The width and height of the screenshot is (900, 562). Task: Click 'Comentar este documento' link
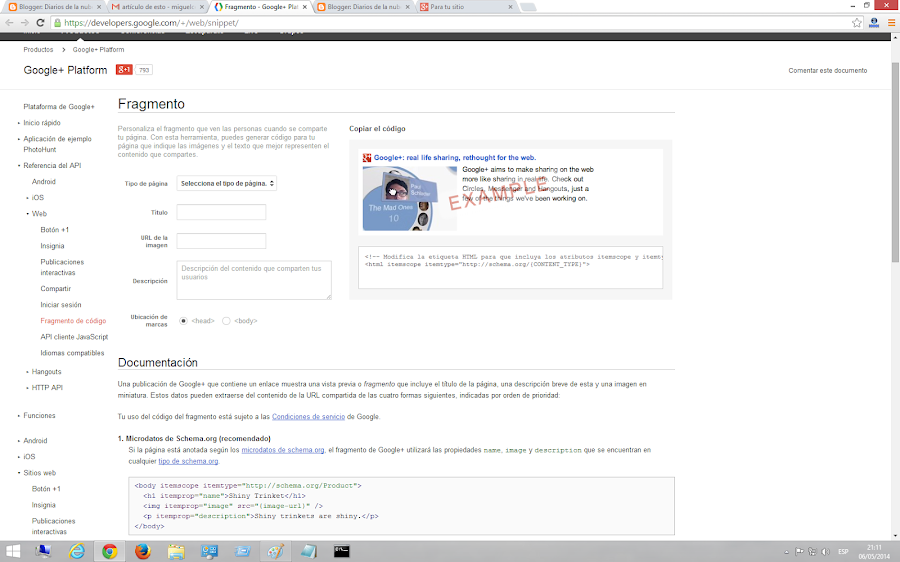coord(828,71)
